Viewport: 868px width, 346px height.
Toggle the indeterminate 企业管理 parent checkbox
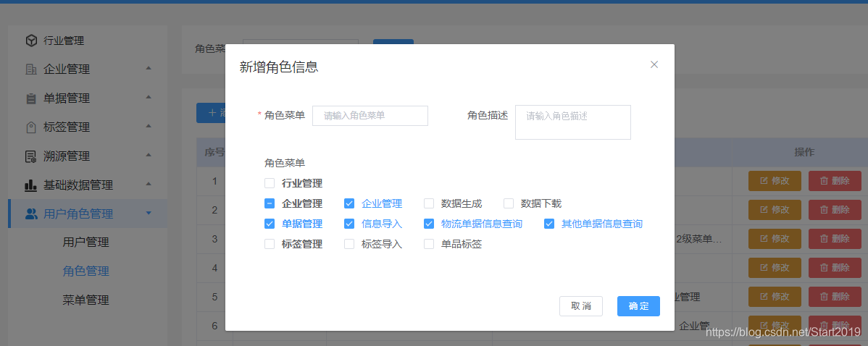[x=270, y=203]
